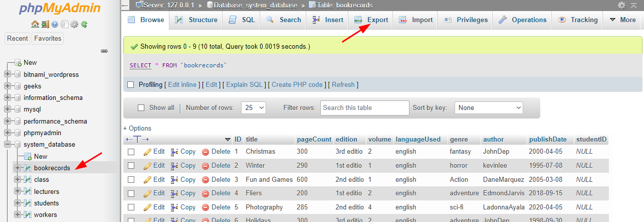Click the workers table icon in tree
This screenshot has height=222, width=644.
(x=28, y=214)
